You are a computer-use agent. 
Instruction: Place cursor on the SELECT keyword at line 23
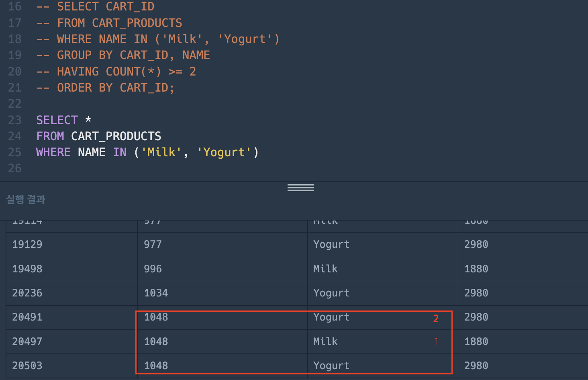[57, 120]
